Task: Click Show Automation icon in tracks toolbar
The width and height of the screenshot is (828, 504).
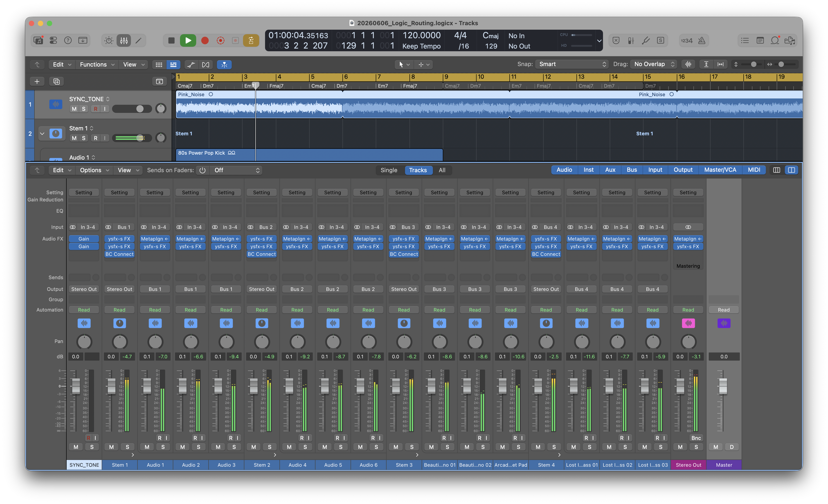Action: (191, 65)
